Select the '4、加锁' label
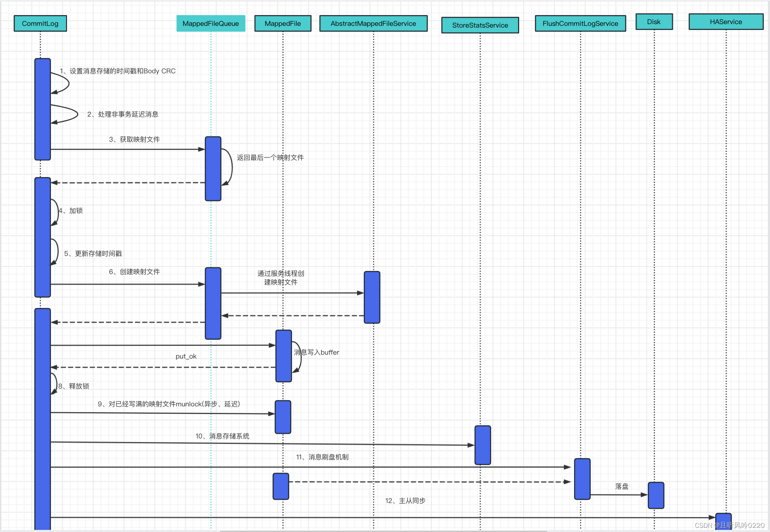 tap(71, 210)
